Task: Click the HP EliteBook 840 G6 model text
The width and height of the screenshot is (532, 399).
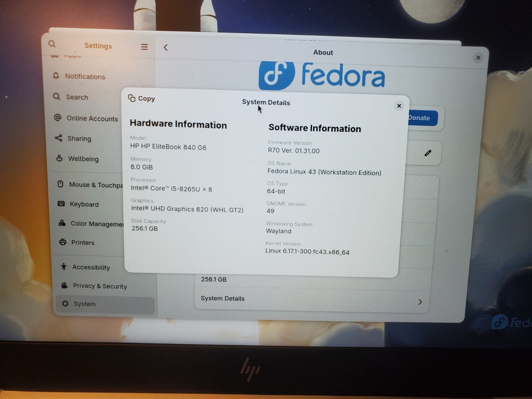Action: coord(168,147)
